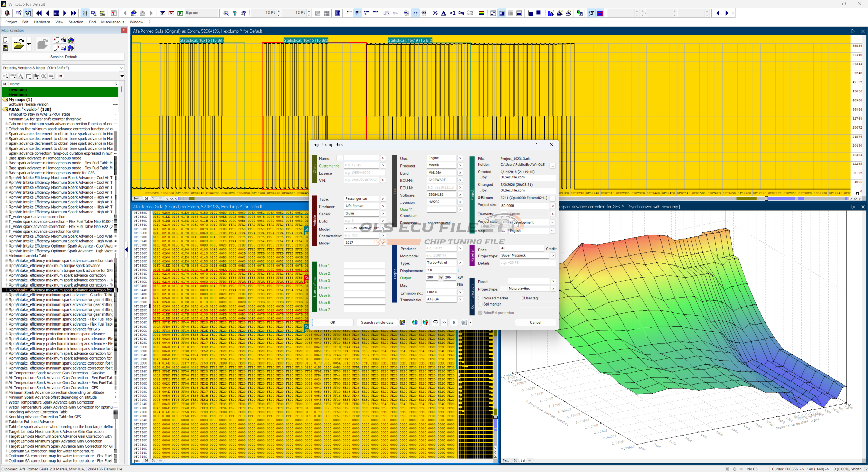
Task: Click the calendar icon next to Search vehicle data
Action: [402, 322]
